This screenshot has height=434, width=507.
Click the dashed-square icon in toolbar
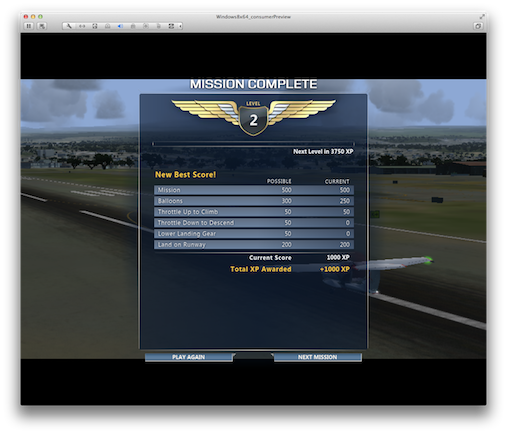95,26
